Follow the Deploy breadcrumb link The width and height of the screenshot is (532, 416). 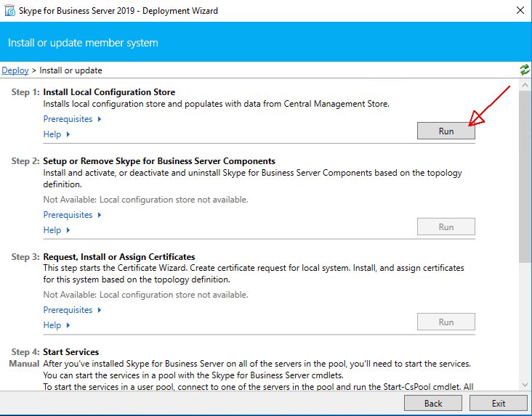[x=15, y=70]
